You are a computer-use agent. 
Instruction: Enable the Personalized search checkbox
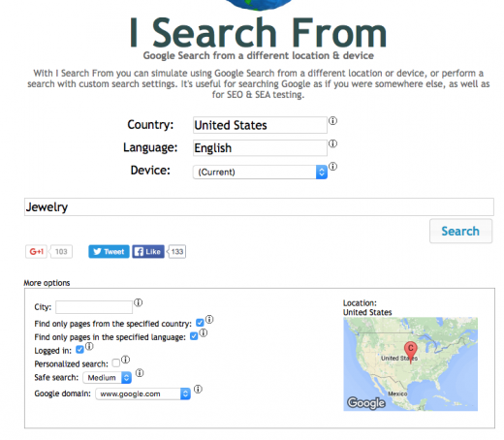pos(116,363)
